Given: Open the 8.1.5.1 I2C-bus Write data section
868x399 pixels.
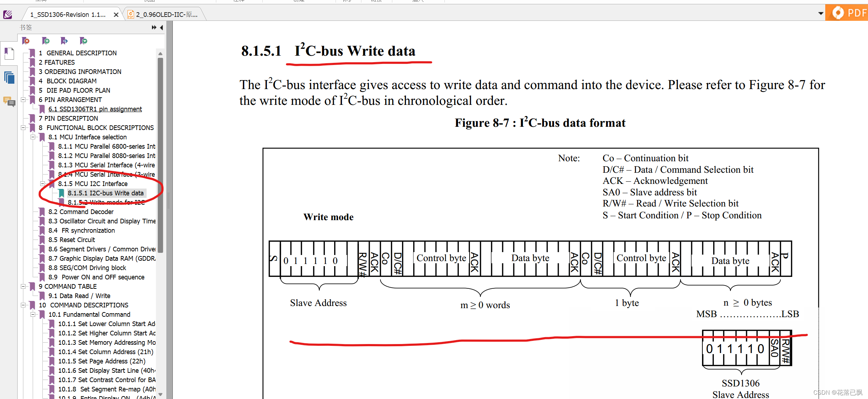Looking at the screenshot, I should coord(105,192).
